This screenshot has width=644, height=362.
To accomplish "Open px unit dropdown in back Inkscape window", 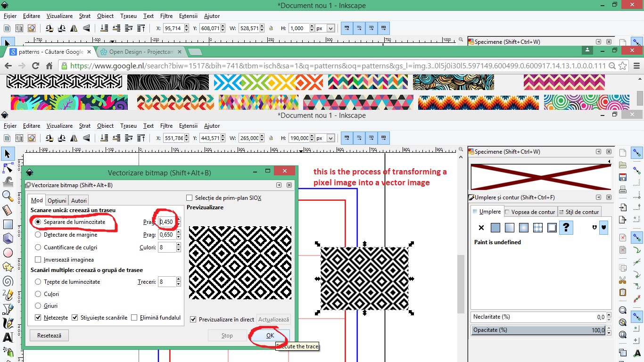I will (325, 28).
